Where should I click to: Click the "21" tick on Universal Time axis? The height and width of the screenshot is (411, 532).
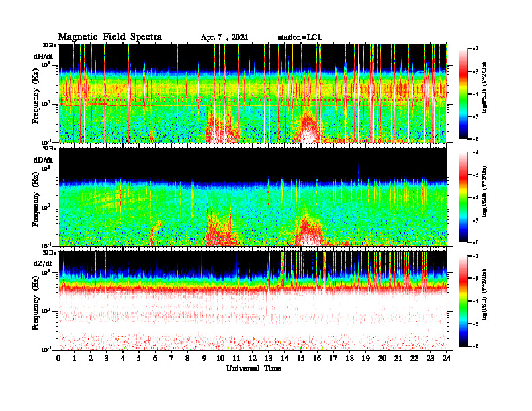click(398, 359)
